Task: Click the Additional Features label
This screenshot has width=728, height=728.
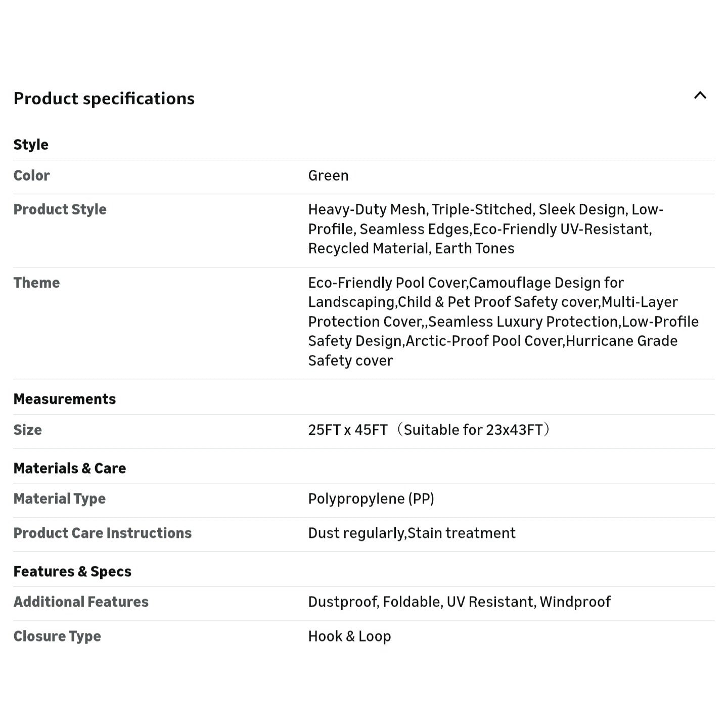Action: (81, 602)
